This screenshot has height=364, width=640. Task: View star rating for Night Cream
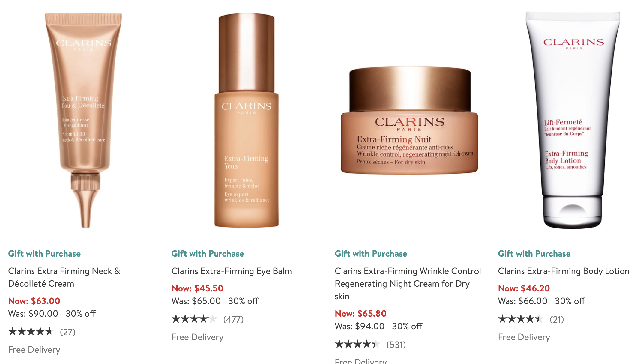coord(357,344)
